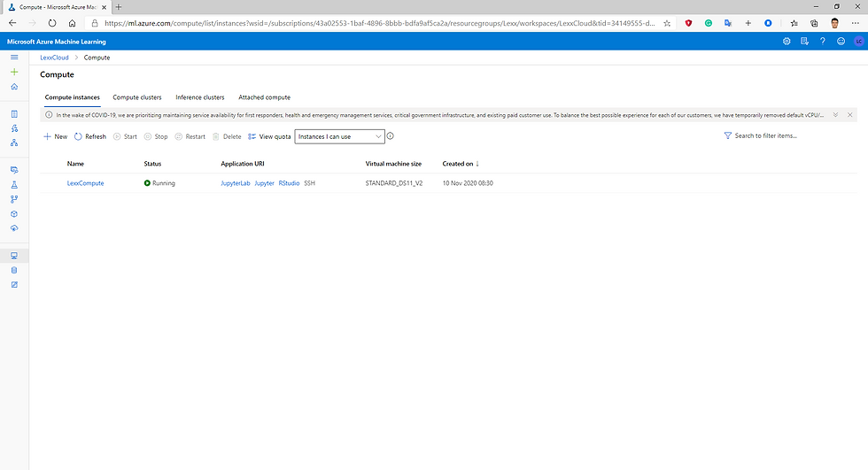The image size is (868, 470).
Task: Open Azure ML settings gear icon
Action: coord(787,42)
